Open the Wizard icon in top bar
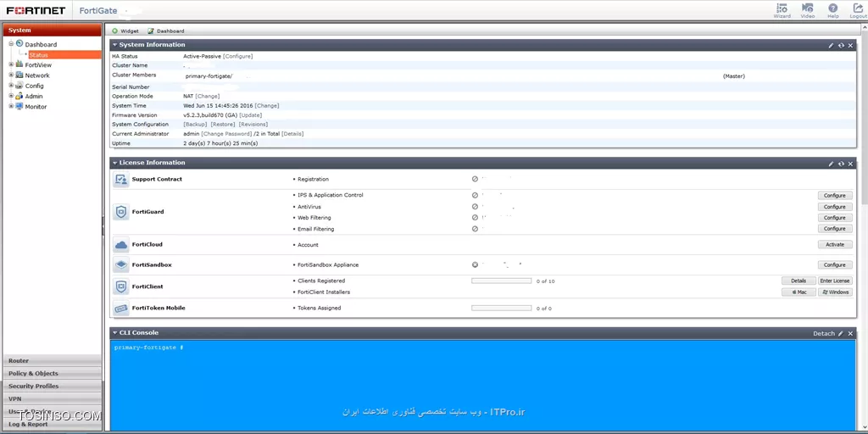Image resolution: width=868 pixels, height=434 pixels. [x=782, y=10]
